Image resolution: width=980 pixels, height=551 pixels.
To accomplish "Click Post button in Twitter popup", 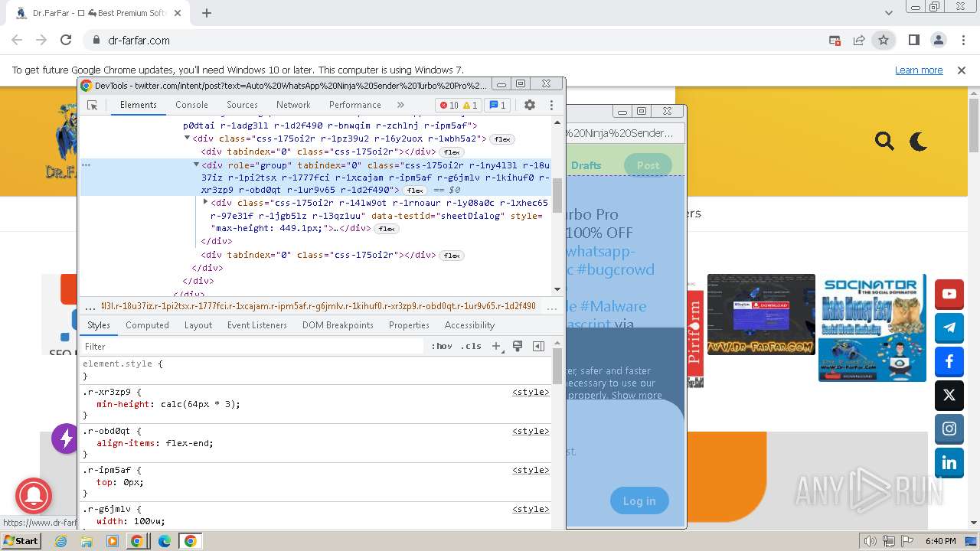I will (648, 165).
